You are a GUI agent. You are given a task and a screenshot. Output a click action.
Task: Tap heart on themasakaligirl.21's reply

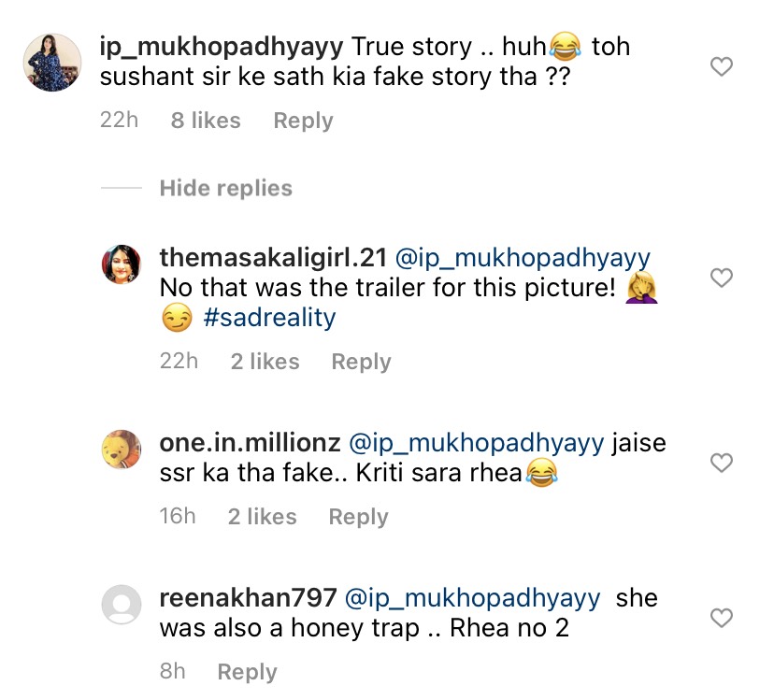tap(722, 278)
